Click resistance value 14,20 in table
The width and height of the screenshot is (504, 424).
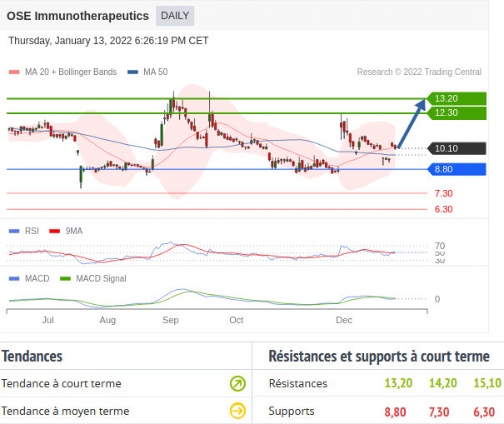tap(443, 383)
